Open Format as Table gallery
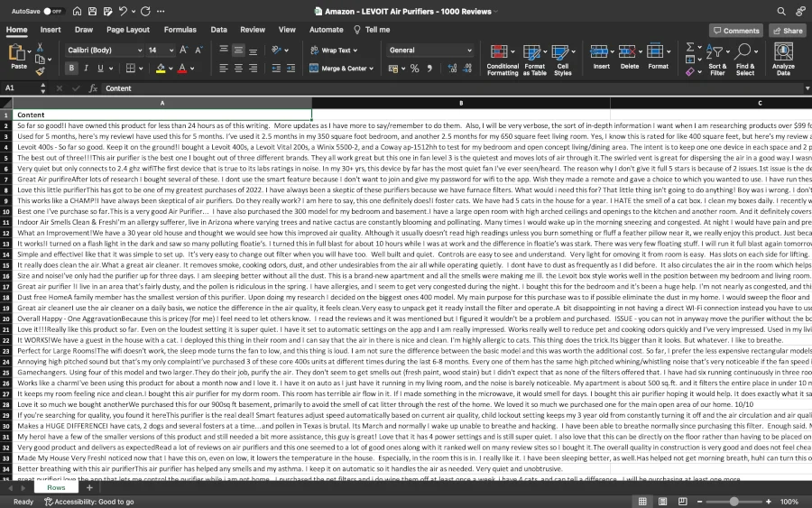This screenshot has height=508, width=812. [534, 60]
